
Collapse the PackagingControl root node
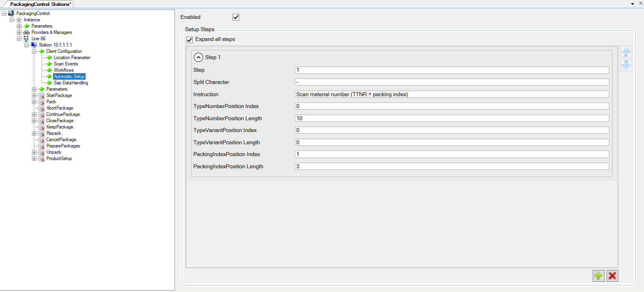4,13
